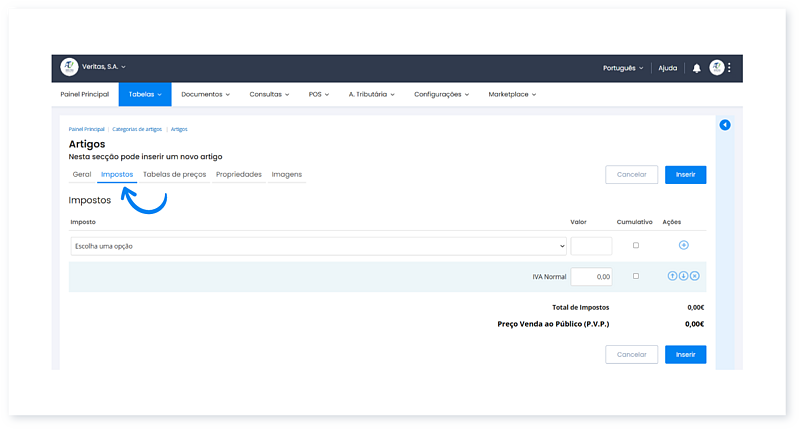Open the 'Escolha uma opção' tax dropdown
The height and width of the screenshot is (430, 800).
click(318, 246)
